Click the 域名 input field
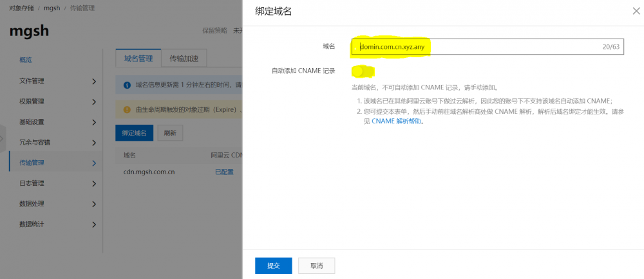This screenshot has height=279, width=644. pos(488,47)
